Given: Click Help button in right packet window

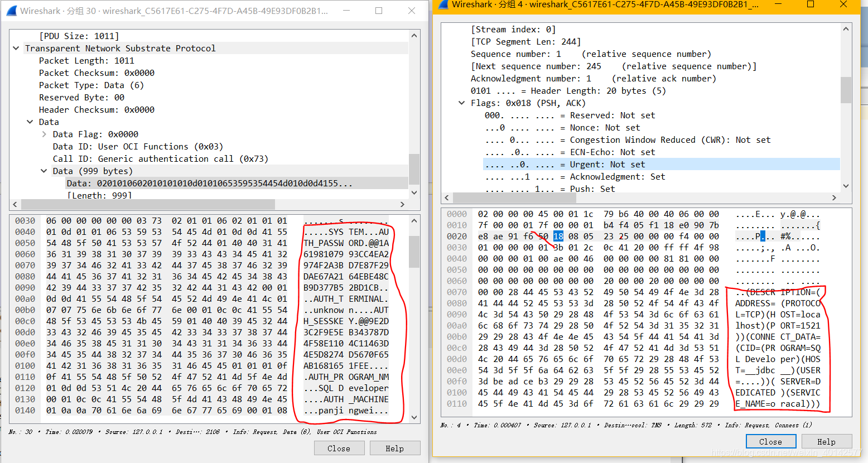Looking at the screenshot, I should click(827, 442).
